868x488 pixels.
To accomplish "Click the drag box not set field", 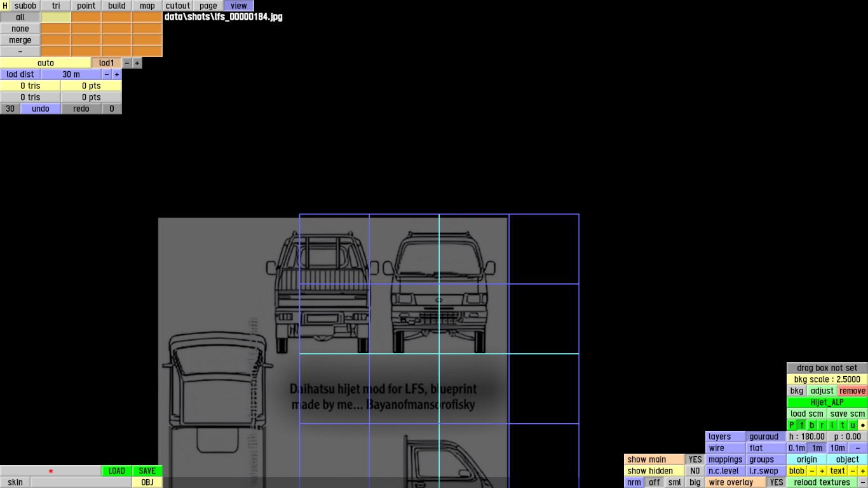I will 827,368.
